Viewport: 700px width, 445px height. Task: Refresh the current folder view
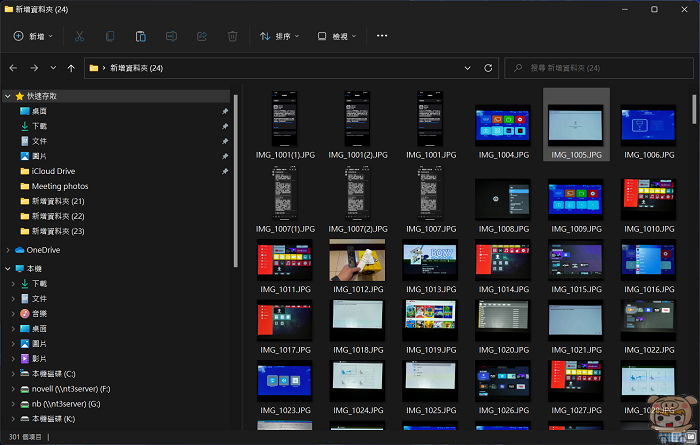point(487,68)
